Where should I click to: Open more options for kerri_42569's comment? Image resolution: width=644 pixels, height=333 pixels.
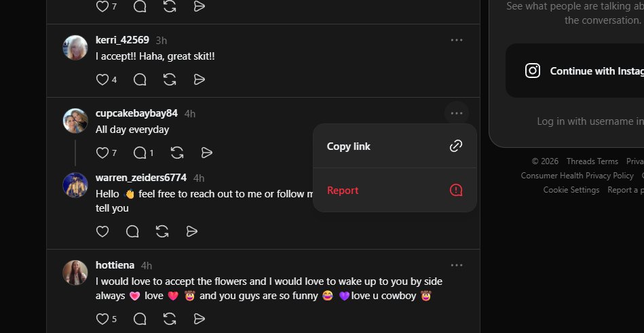457,40
